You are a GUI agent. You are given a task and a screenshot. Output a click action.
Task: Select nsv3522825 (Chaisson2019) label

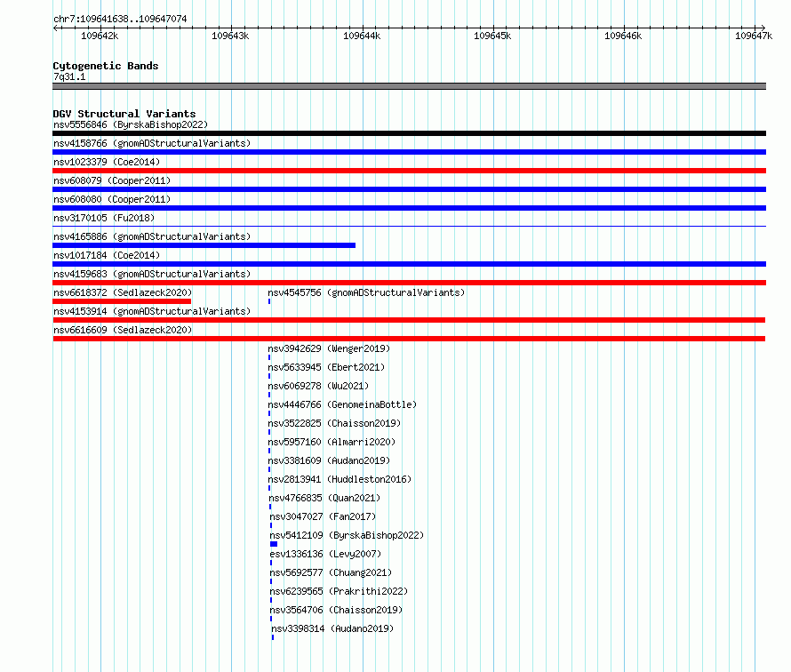tap(334, 423)
